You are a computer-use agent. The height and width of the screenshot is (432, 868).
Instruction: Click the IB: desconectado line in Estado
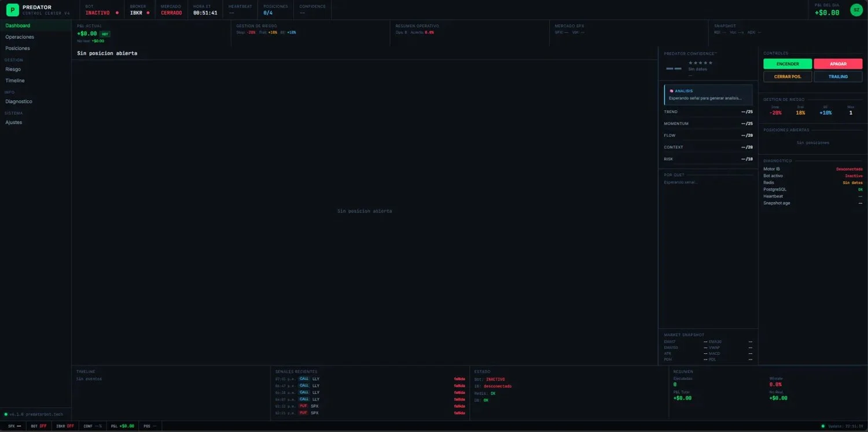[493, 386]
